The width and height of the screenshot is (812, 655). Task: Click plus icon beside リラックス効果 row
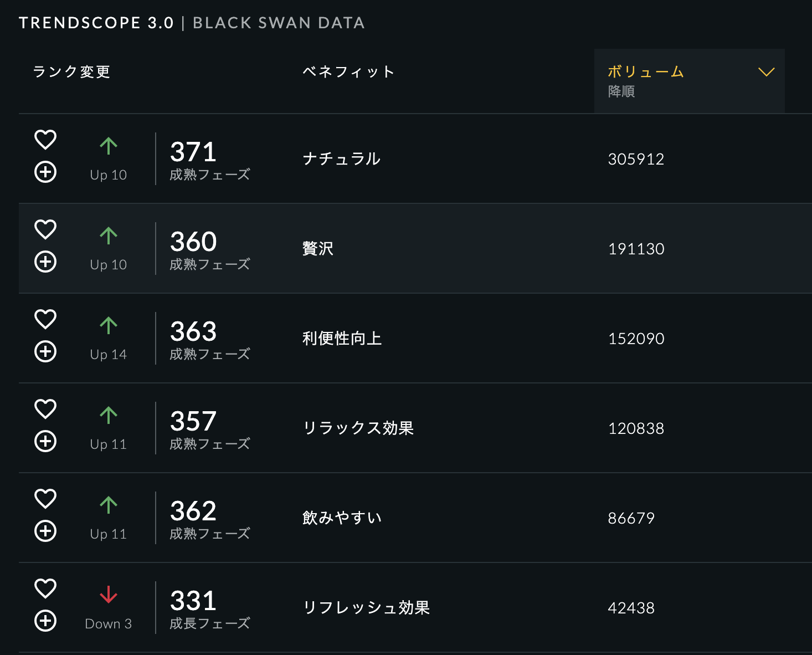tap(45, 441)
